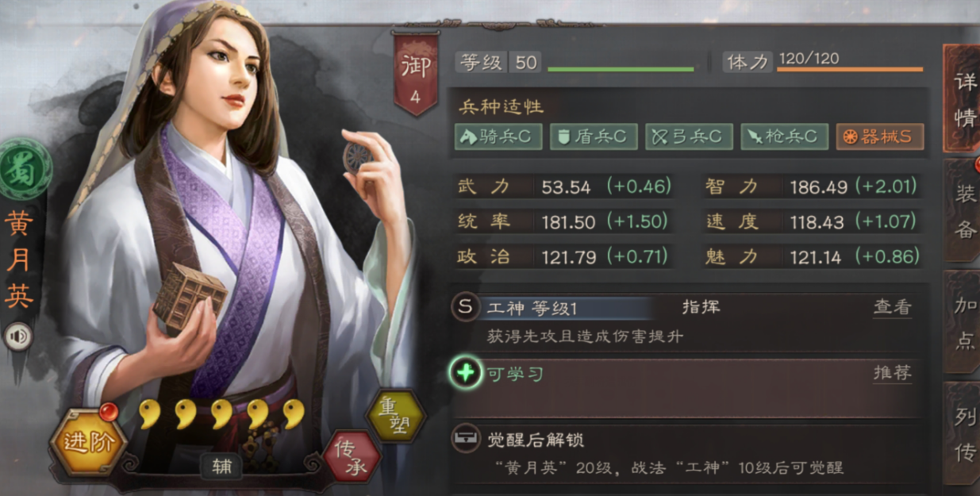Open the 重塑 hexagon icon
The image size is (980, 496).
(x=394, y=416)
